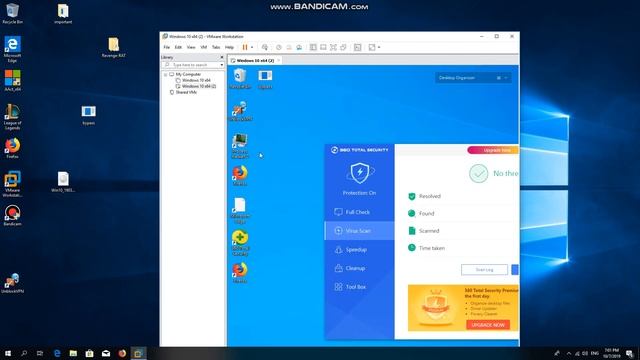Open the VM menu in VMware
The height and width of the screenshot is (360, 640).
pyautogui.click(x=204, y=47)
